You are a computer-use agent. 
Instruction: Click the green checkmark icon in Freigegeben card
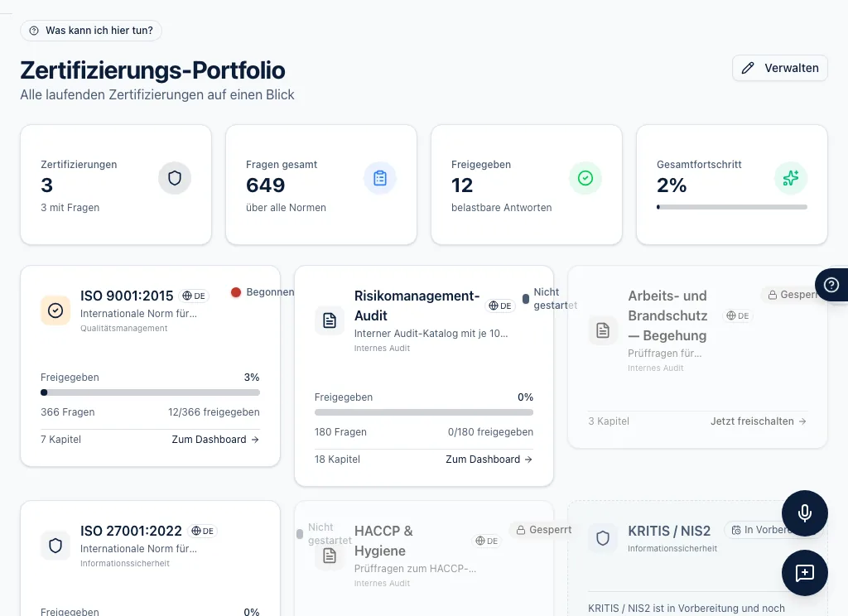coord(585,178)
